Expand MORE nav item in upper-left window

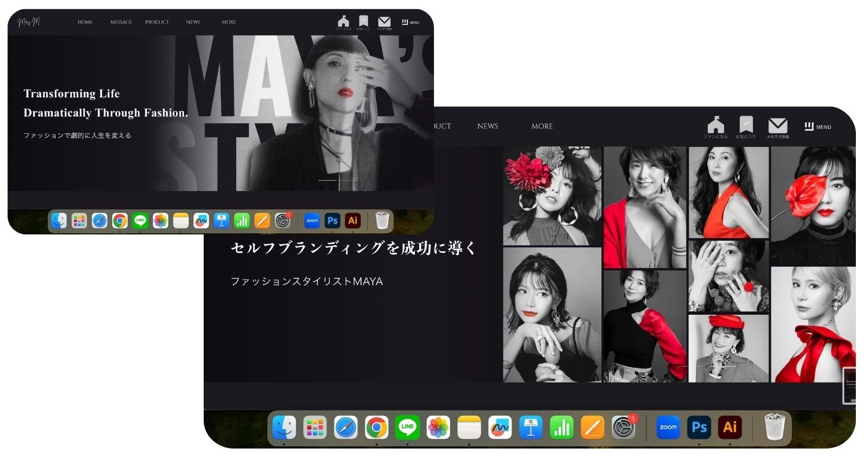[229, 22]
